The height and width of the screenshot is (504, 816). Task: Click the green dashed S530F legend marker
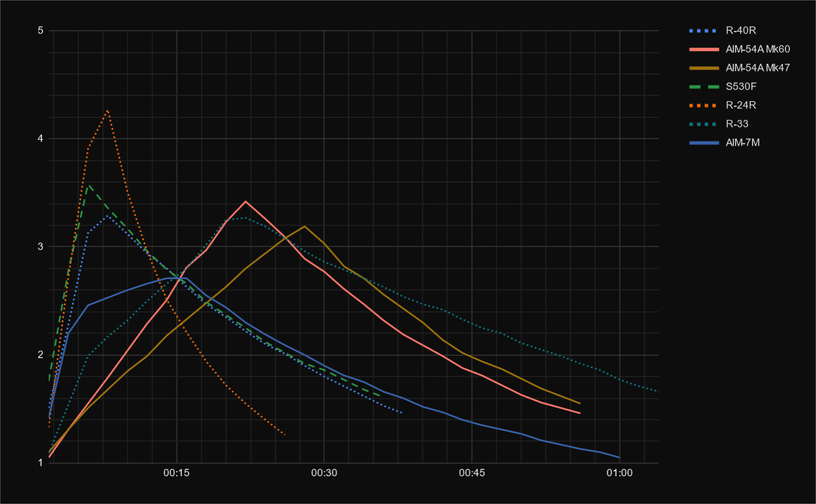coord(704,87)
